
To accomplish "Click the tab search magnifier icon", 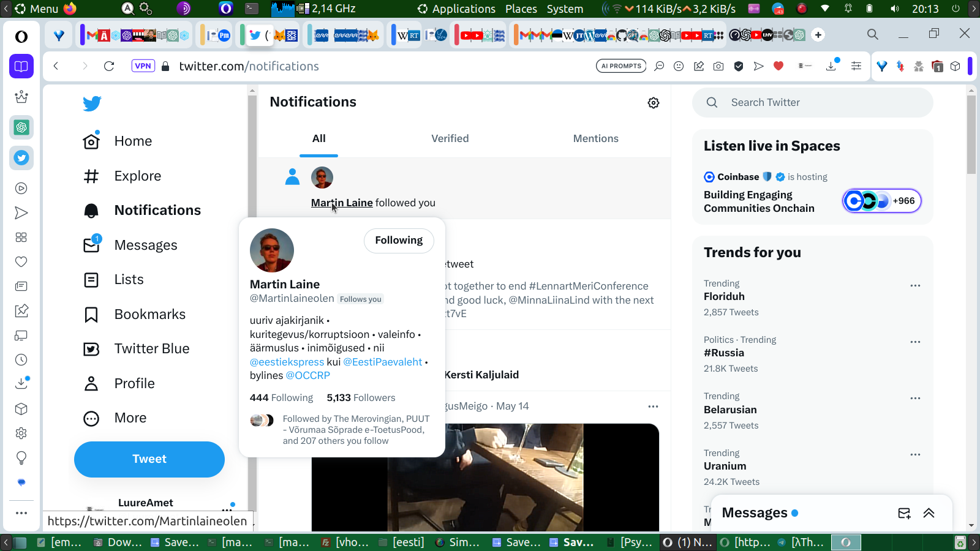I will click(873, 34).
